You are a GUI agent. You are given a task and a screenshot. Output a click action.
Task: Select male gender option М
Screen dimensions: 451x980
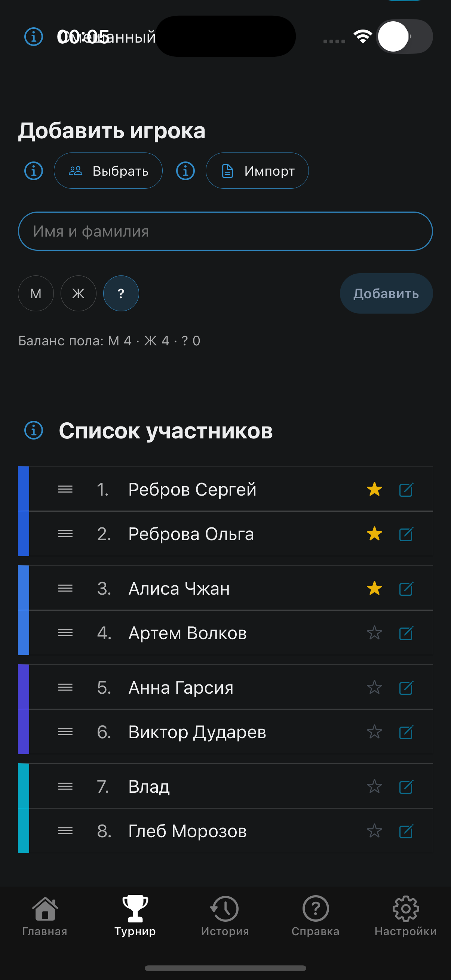pos(36,293)
